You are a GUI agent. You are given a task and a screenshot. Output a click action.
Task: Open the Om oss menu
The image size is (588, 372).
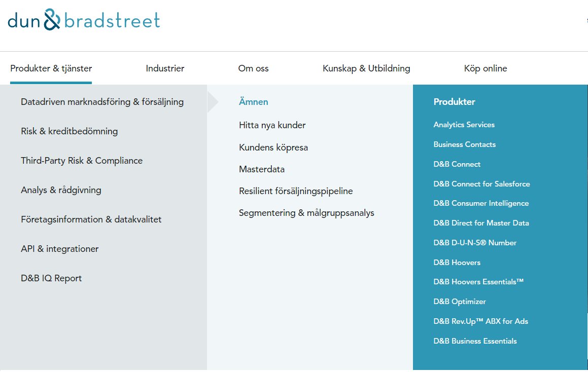(254, 68)
